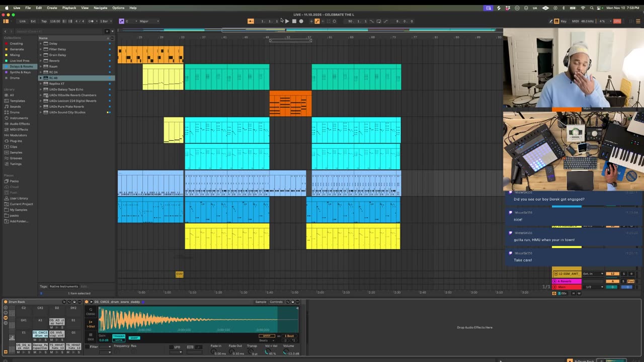
Task: Expand the Raum browser item
Action: click(41, 66)
